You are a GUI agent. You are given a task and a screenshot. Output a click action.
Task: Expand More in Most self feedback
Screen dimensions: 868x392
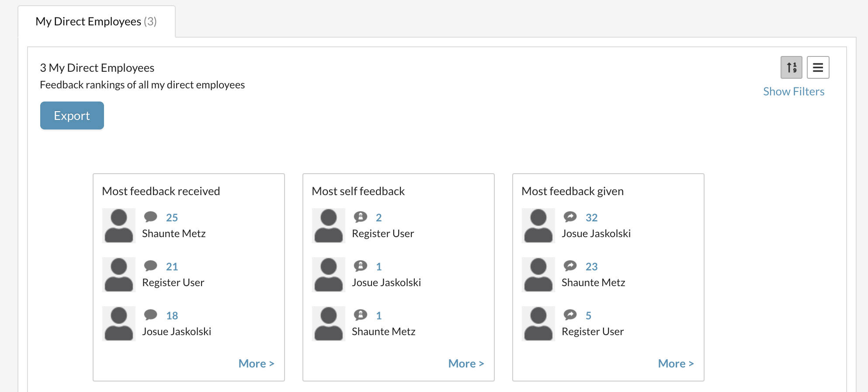click(x=466, y=364)
